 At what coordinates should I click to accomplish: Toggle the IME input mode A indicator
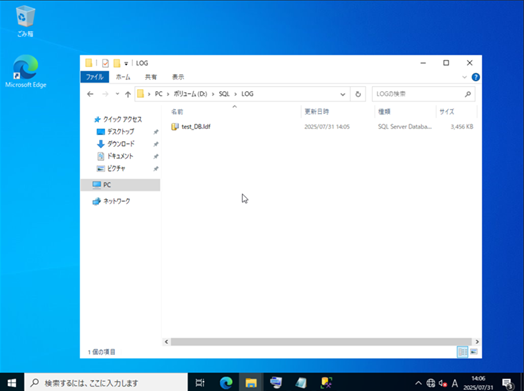point(454,383)
